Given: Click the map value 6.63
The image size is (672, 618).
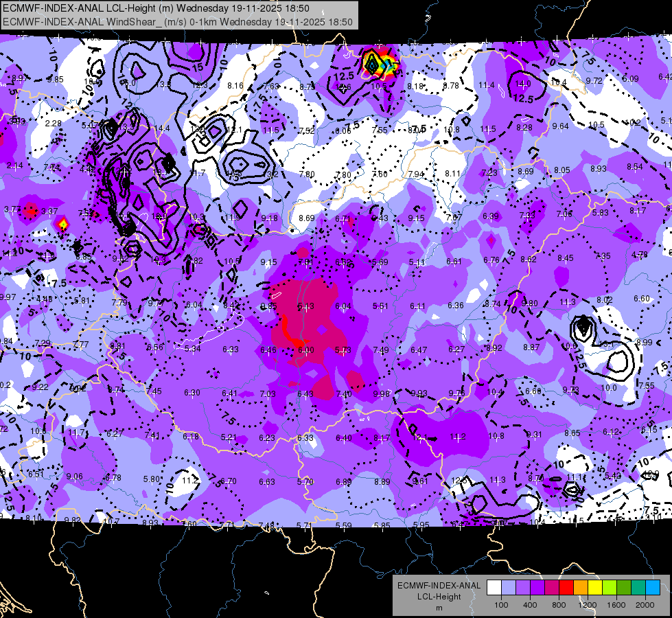Looking at the screenshot, I should click(x=267, y=481).
